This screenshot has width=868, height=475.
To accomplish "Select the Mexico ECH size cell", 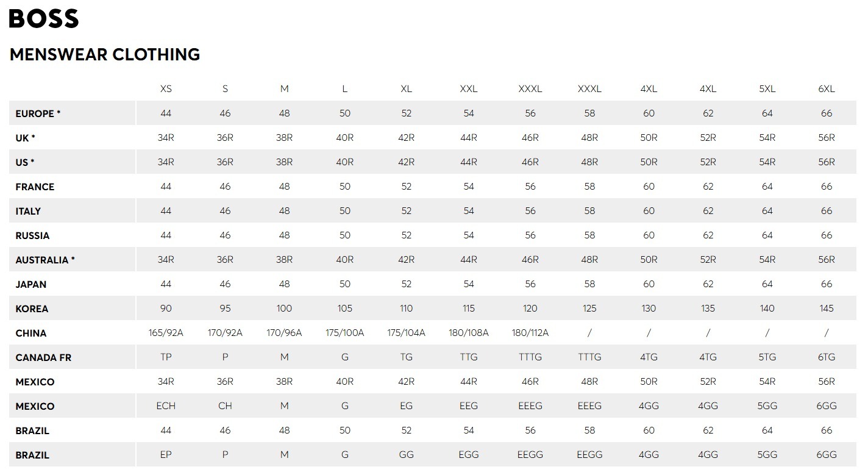I will [x=166, y=406].
